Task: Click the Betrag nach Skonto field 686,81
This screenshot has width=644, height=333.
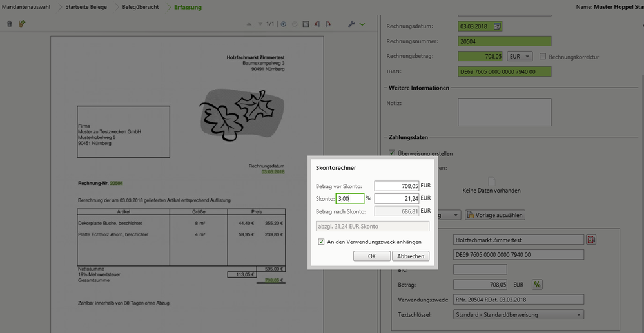Action: [x=396, y=211]
